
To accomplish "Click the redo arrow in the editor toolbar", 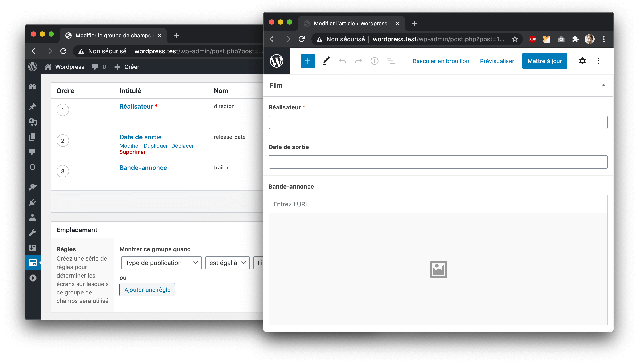I will 358,61.
